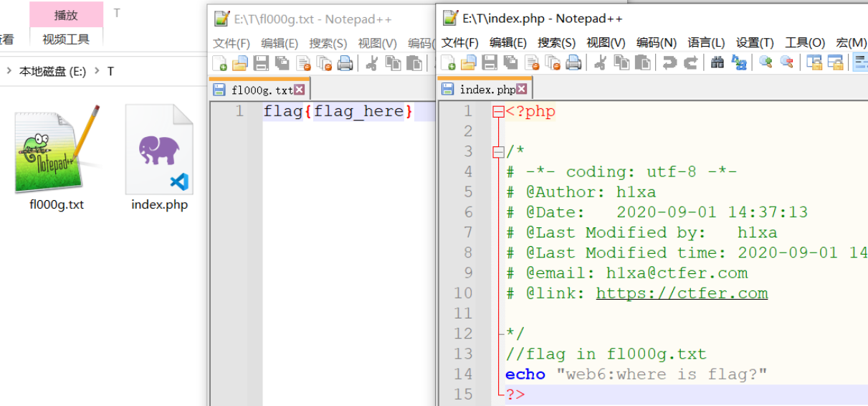
Task: Open 文件(F) menu in index.php window
Action: [460, 43]
